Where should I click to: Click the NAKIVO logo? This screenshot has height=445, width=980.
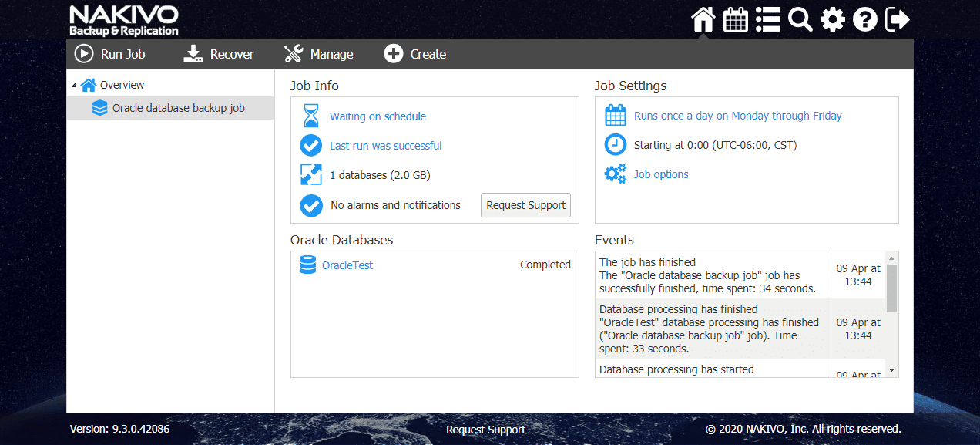click(x=123, y=20)
